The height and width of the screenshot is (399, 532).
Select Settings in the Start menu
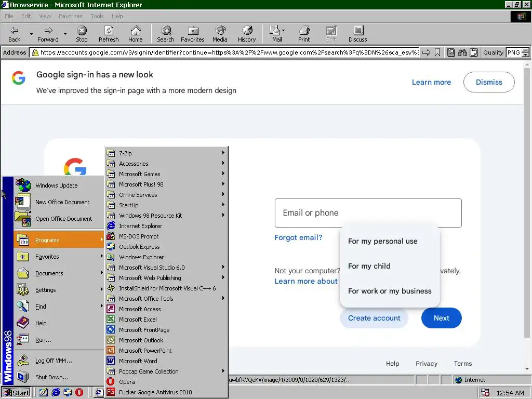[59, 290]
